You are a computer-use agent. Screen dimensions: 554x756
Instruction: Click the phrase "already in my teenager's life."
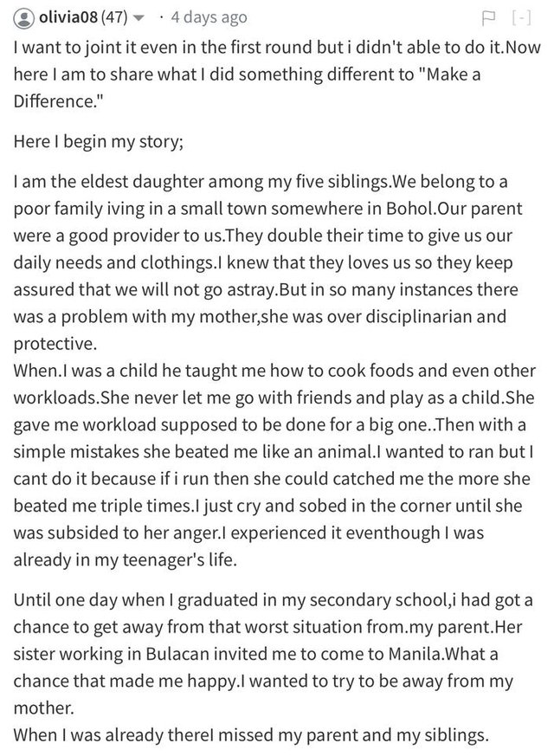click(126, 559)
